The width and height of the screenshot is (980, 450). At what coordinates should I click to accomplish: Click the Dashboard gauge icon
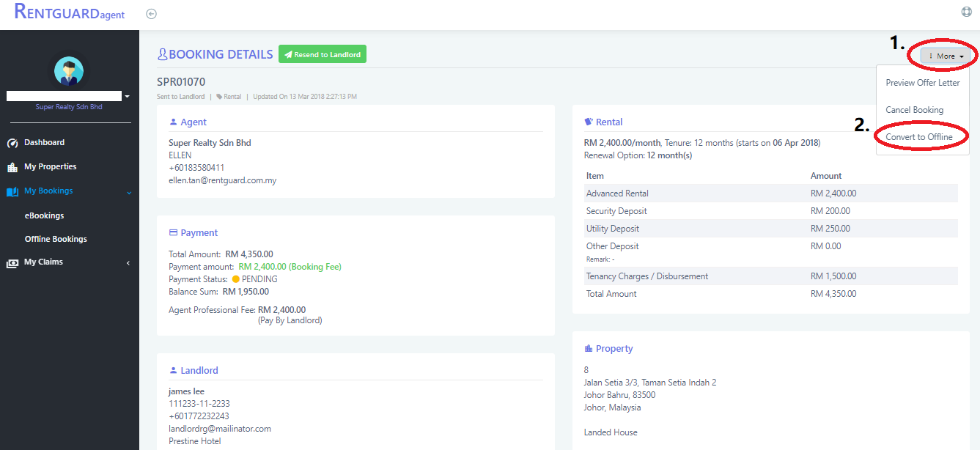click(x=12, y=143)
